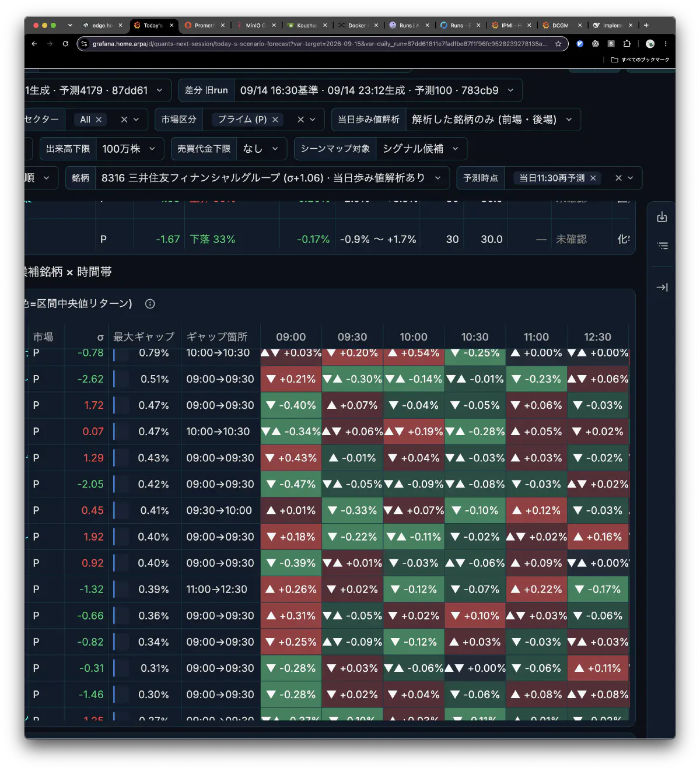The width and height of the screenshot is (700, 771).
Task: Bookmark this page with the star icon
Action: coord(558,44)
